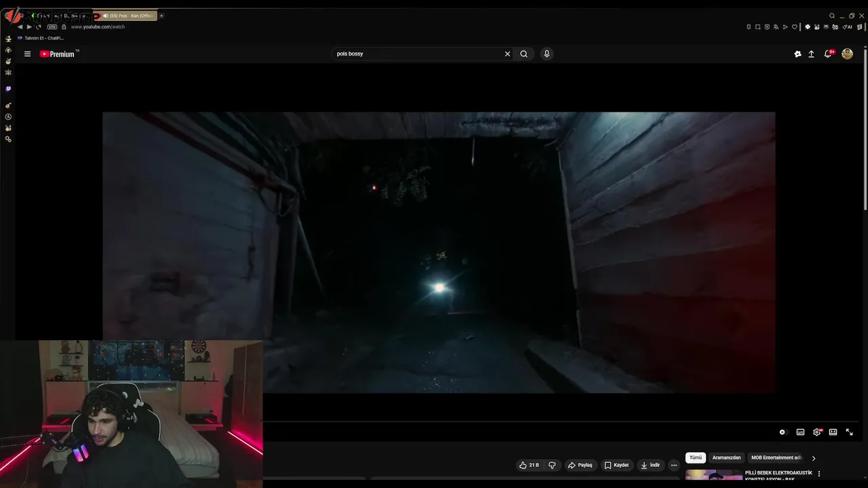
Task: Toggle subtitles in video player
Action: coord(800,432)
